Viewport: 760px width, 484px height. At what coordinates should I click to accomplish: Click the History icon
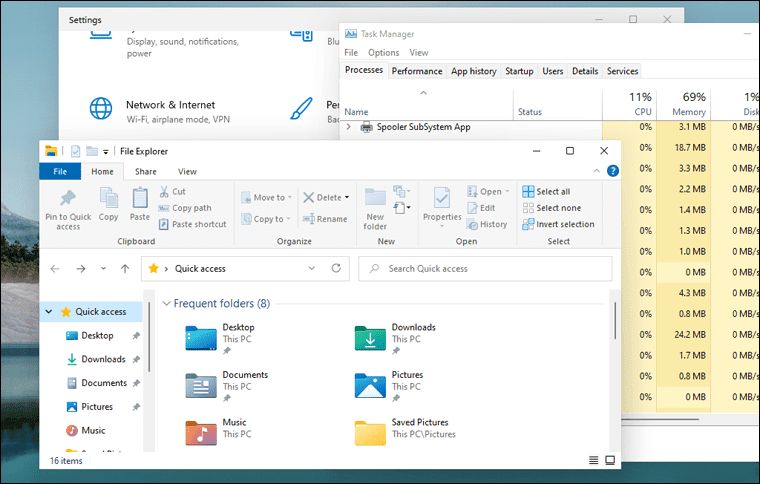point(472,224)
